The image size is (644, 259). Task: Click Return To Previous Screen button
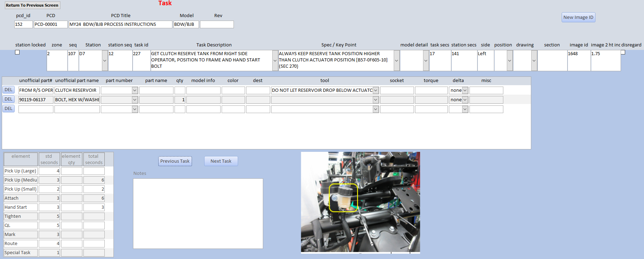pos(32,5)
